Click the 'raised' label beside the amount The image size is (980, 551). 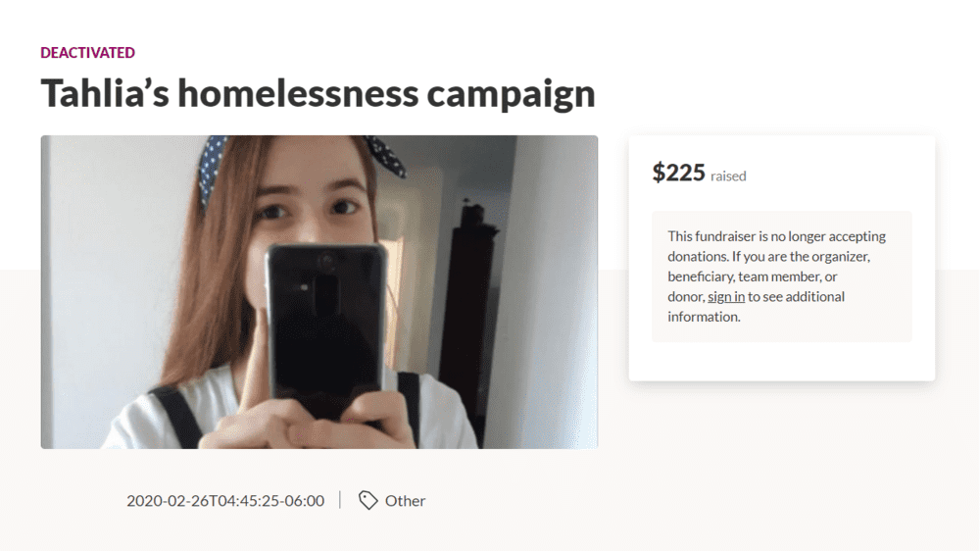[x=728, y=176]
